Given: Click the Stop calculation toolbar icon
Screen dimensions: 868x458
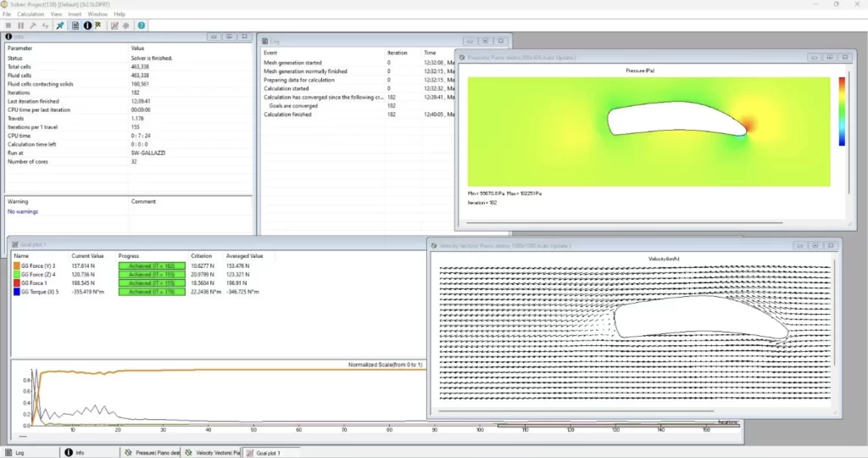Looking at the screenshot, I should coord(8,25).
